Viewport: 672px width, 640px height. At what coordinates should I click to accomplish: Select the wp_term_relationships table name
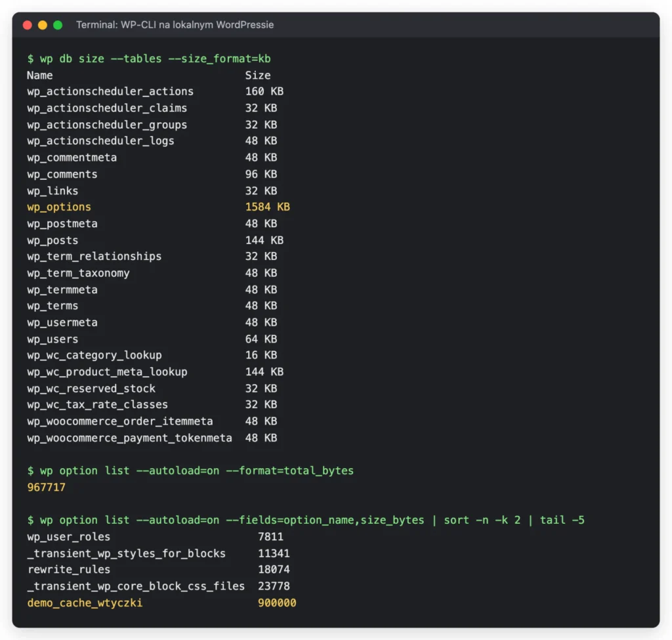click(x=94, y=257)
